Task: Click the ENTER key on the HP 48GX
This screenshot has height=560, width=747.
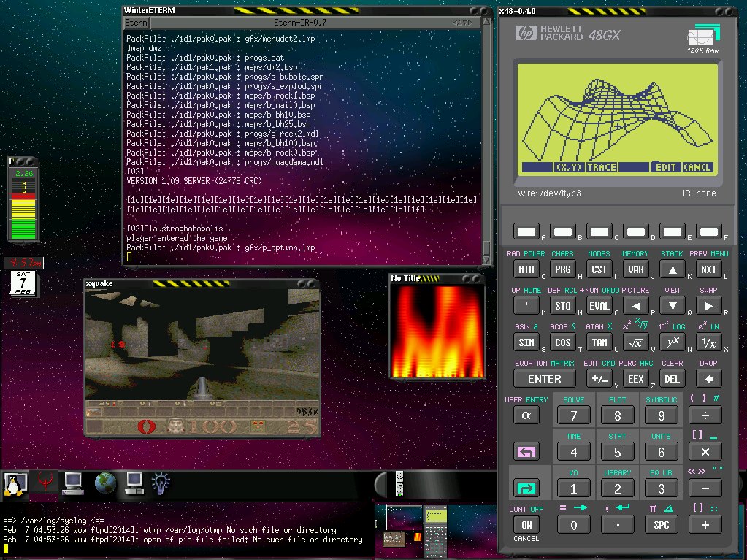Action: (545, 379)
